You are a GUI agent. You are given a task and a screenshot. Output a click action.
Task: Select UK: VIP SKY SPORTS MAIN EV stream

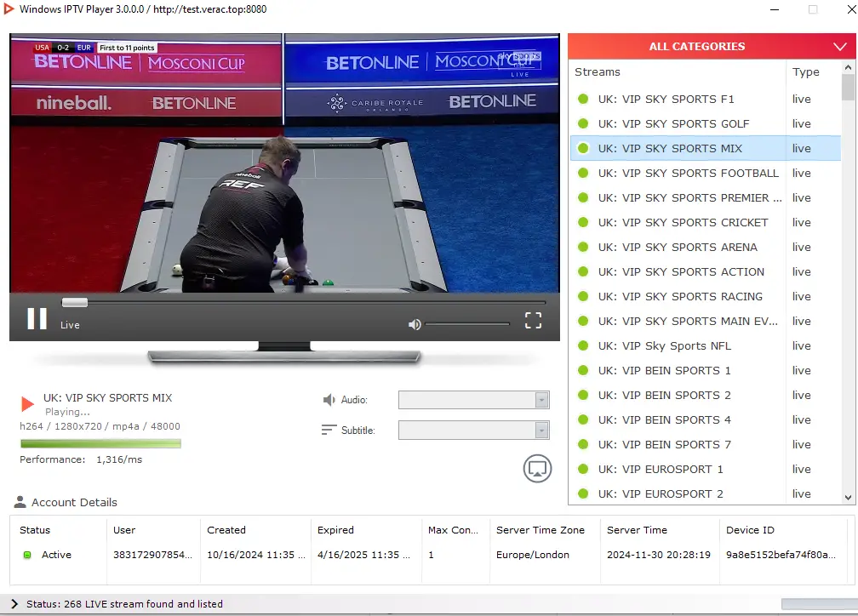706,321
